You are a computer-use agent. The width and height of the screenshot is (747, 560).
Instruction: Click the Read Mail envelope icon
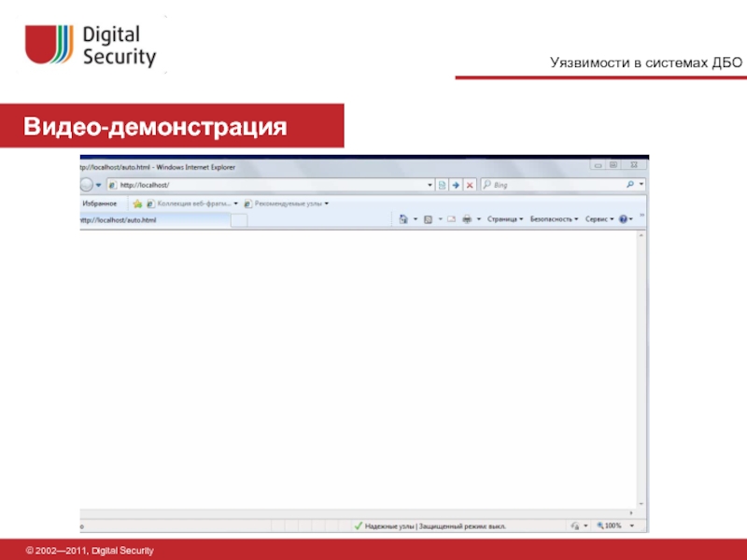452,219
